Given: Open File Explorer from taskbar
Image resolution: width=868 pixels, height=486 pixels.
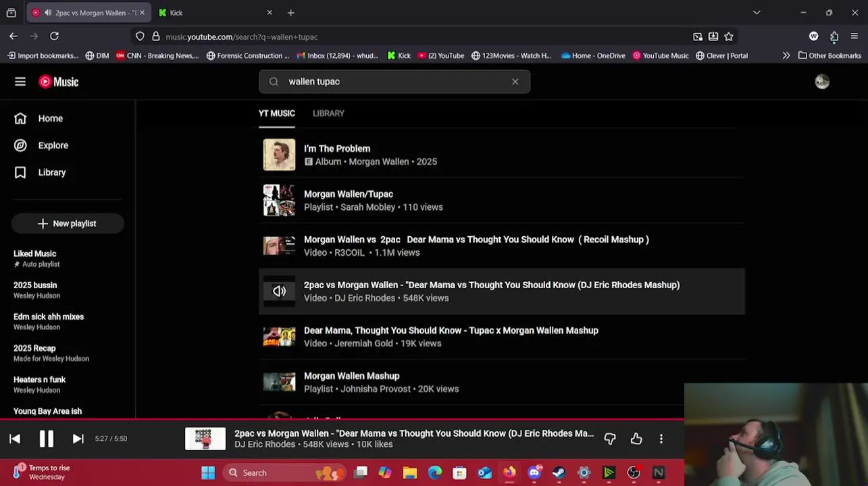Looking at the screenshot, I should tap(410, 473).
